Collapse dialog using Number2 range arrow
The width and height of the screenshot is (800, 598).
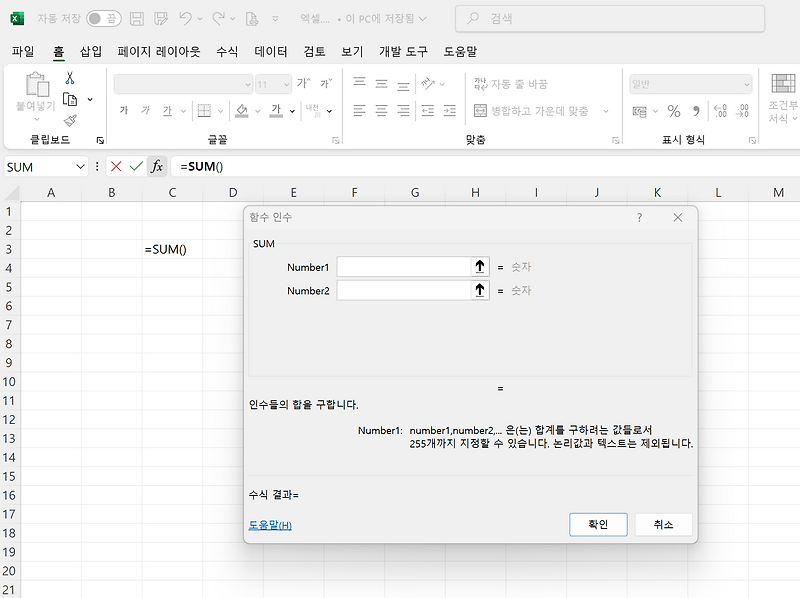point(480,290)
